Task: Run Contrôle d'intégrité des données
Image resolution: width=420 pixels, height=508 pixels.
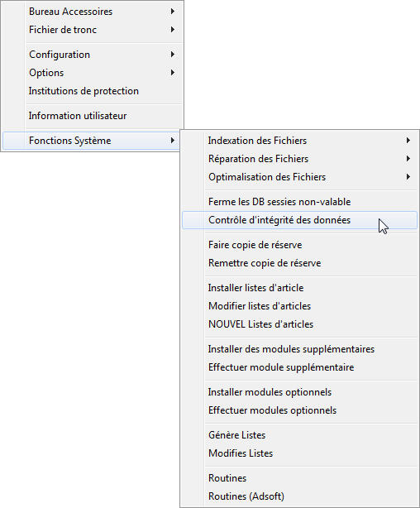Action: point(299,220)
